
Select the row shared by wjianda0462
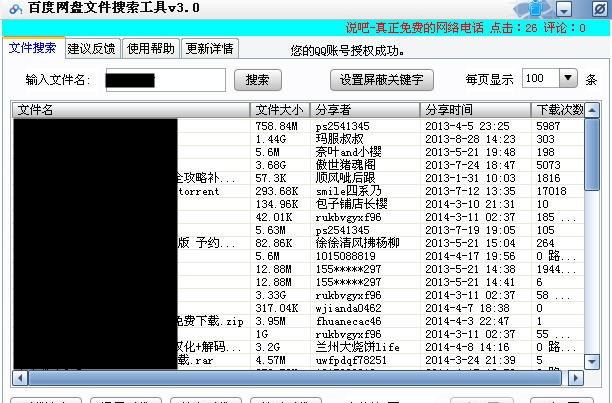coord(299,308)
